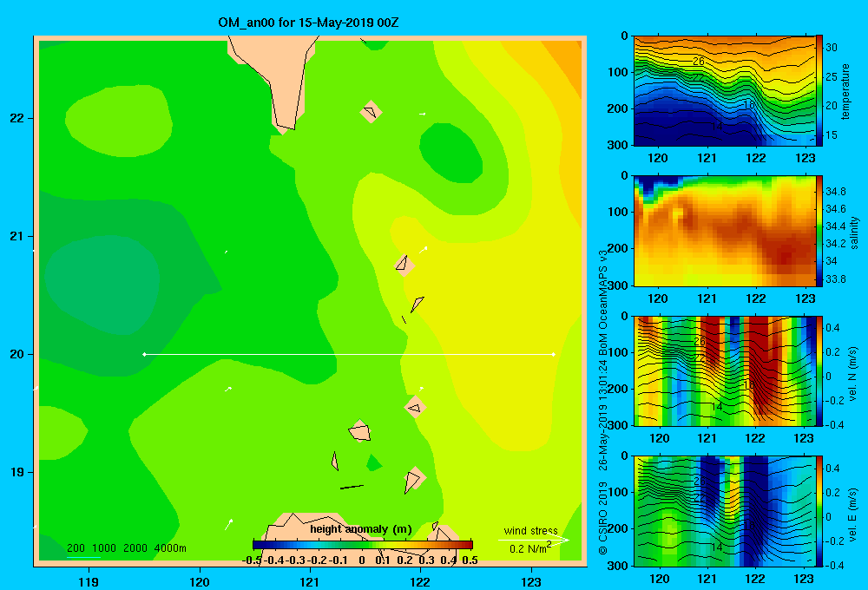Click longitude label 121 on main map axis
868x590 pixels.
click(310, 581)
